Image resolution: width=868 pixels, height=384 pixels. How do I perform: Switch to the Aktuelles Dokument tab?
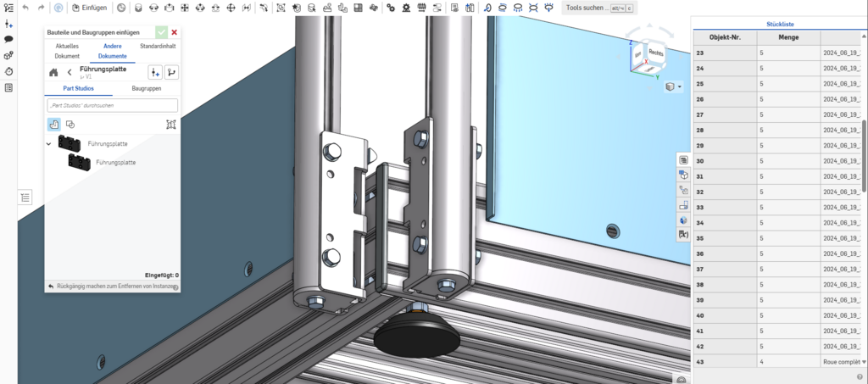click(x=67, y=51)
